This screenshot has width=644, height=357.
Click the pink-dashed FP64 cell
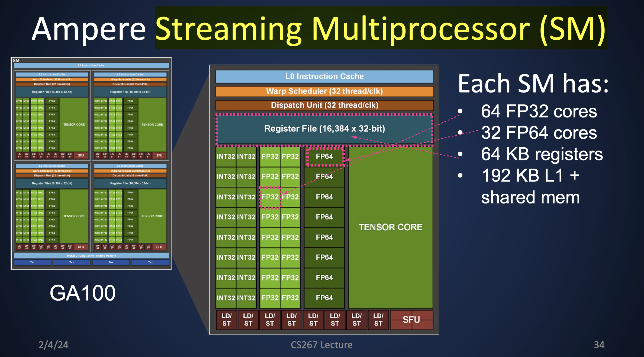(x=324, y=157)
